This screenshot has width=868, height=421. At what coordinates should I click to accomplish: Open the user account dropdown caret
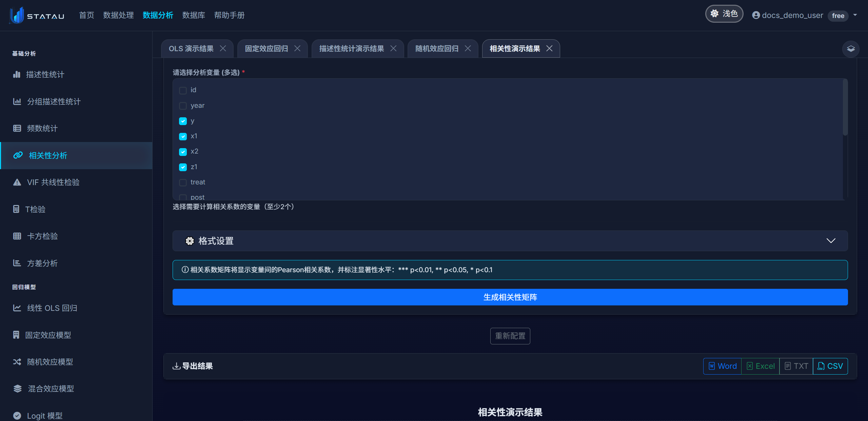[855, 15]
